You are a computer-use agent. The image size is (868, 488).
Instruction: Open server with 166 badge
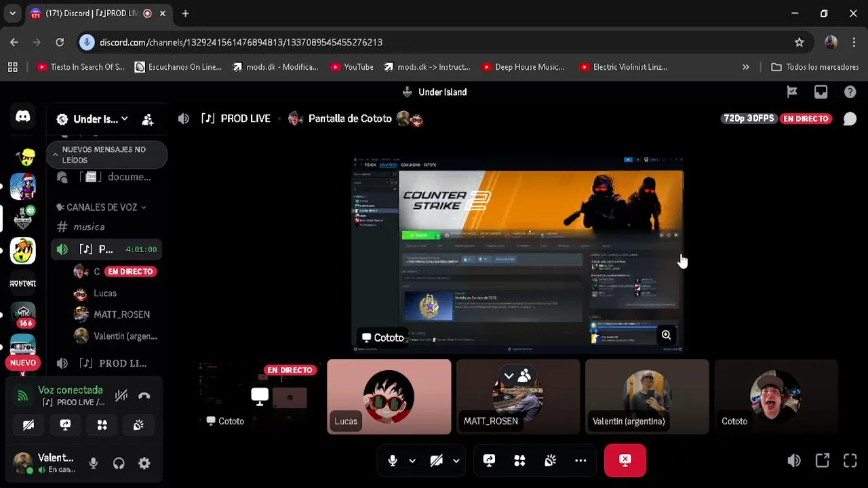pyautogui.click(x=23, y=315)
